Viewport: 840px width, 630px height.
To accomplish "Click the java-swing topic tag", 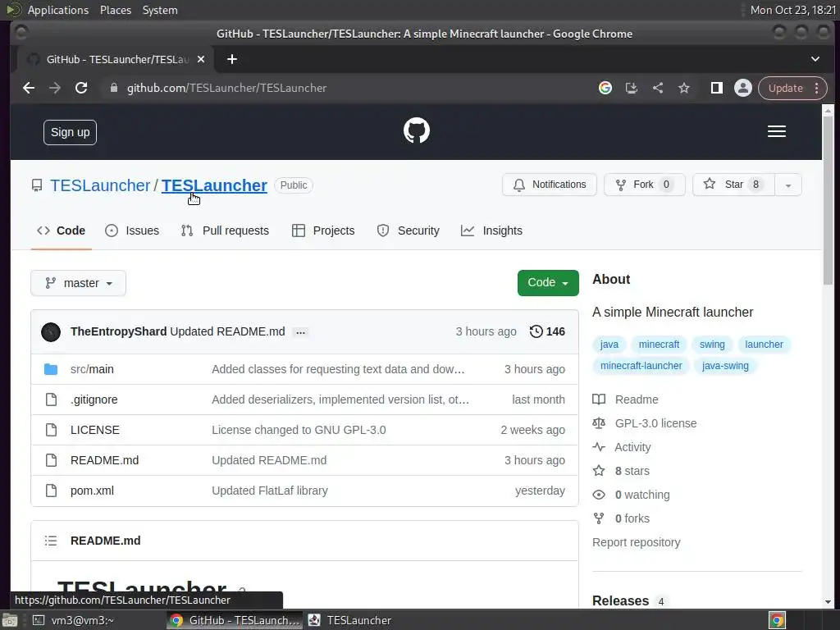I will (725, 366).
